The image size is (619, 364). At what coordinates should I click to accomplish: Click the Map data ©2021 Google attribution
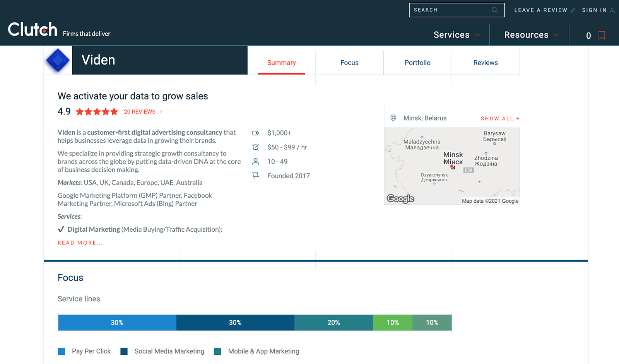pos(490,201)
